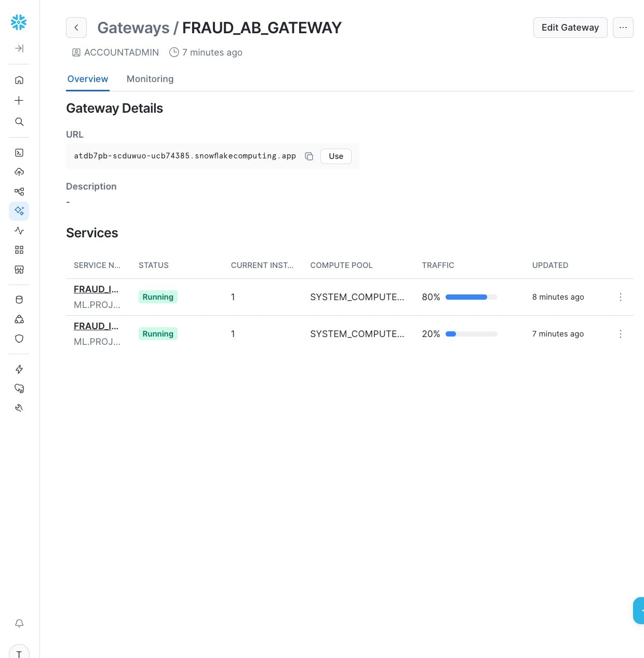Screen dimensions: 644x658
Task: Click the 80% traffic progress bar
Action: pyautogui.click(x=472, y=297)
